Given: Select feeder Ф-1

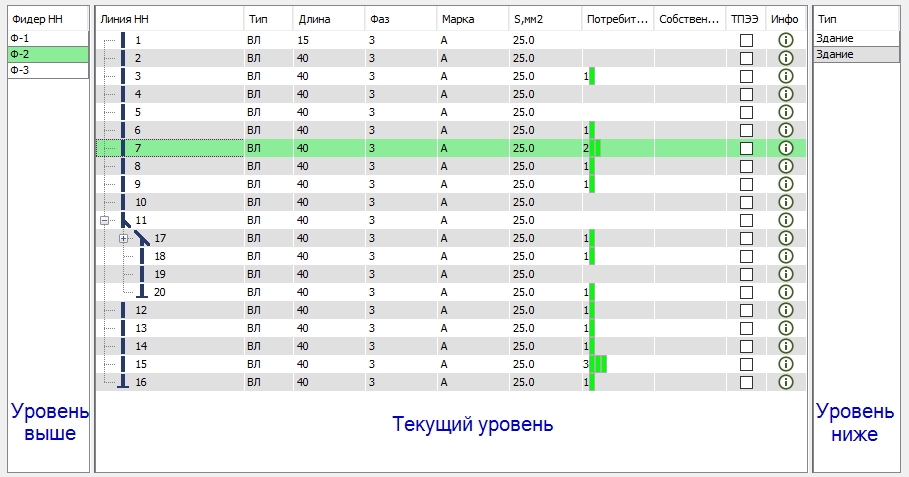Looking at the screenshot, I should click(48, 38).
